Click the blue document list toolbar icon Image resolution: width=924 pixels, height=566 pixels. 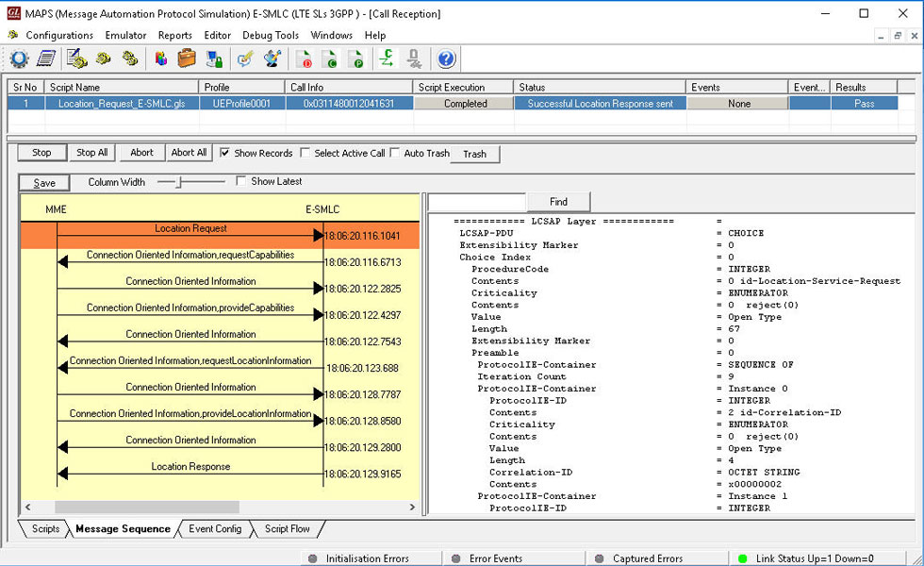tap(46, 58)
